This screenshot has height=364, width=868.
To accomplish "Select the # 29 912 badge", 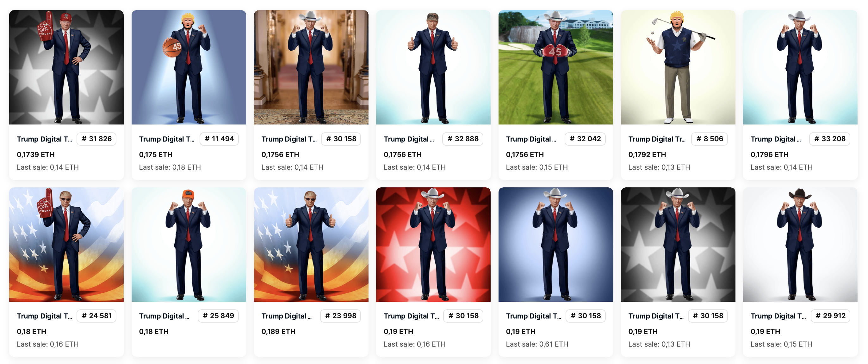I will (830, 316).
